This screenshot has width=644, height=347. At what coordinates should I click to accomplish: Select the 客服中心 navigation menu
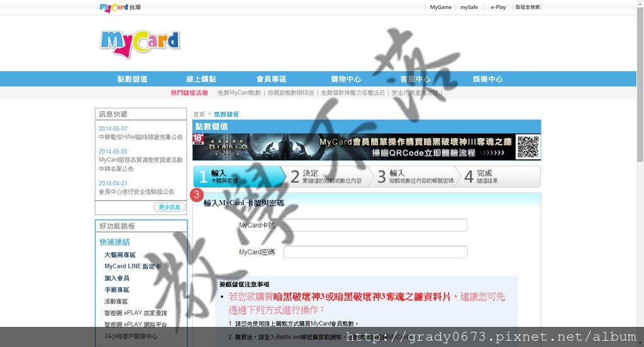(415, 79)
